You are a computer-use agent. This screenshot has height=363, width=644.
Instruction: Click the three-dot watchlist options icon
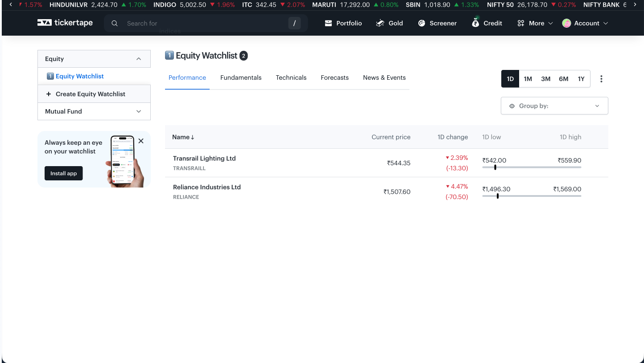[601, 79]
